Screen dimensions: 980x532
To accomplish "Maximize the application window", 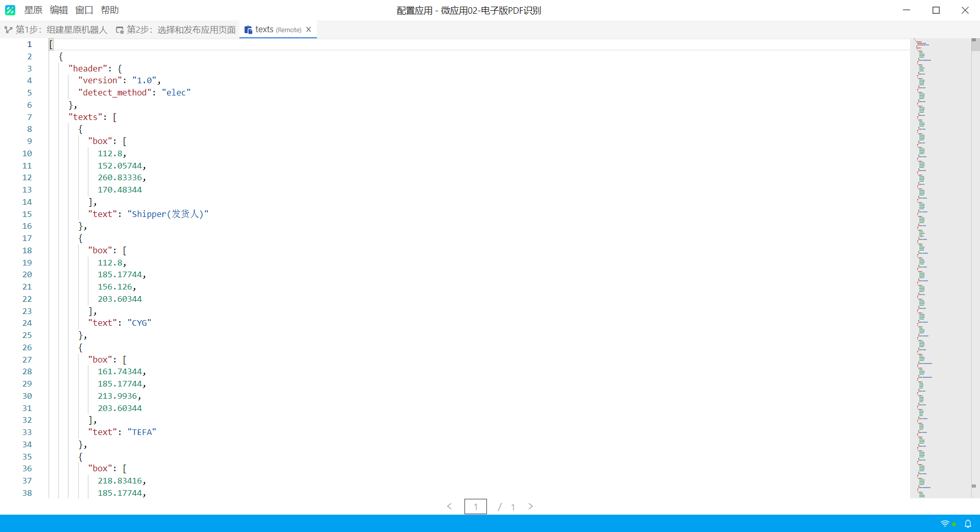I will coord(936,10).
